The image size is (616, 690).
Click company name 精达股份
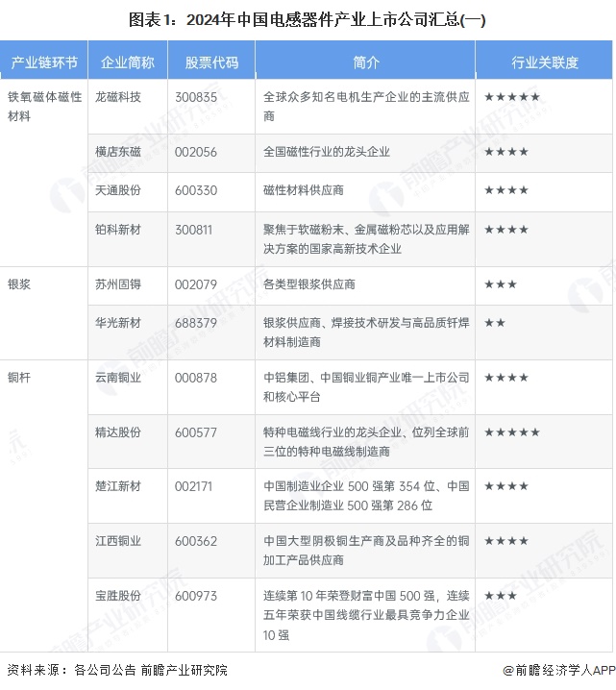[x=118, y=432]
